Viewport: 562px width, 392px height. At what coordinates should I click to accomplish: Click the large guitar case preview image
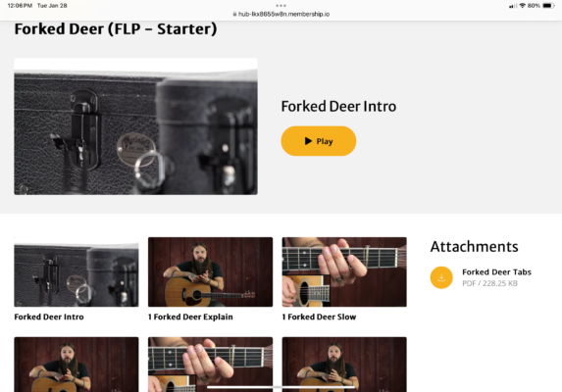(x=135, y=126)
